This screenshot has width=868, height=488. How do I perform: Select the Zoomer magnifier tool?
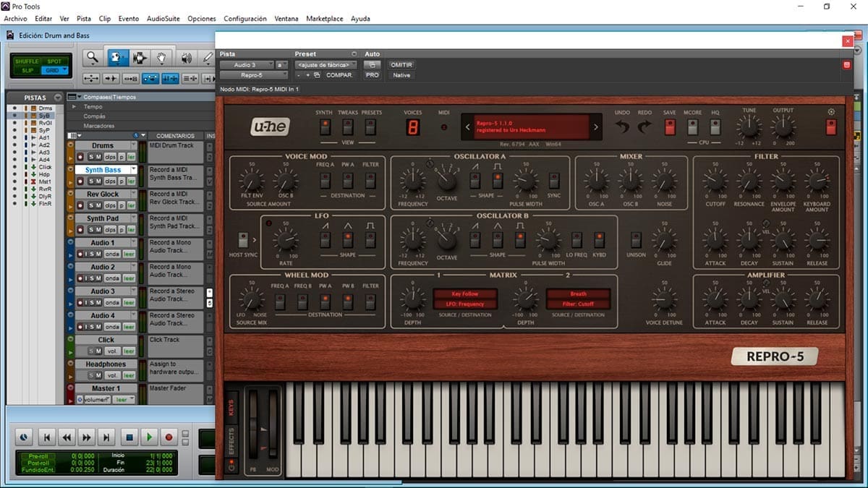pyautogui.click(x=92, y=58)
